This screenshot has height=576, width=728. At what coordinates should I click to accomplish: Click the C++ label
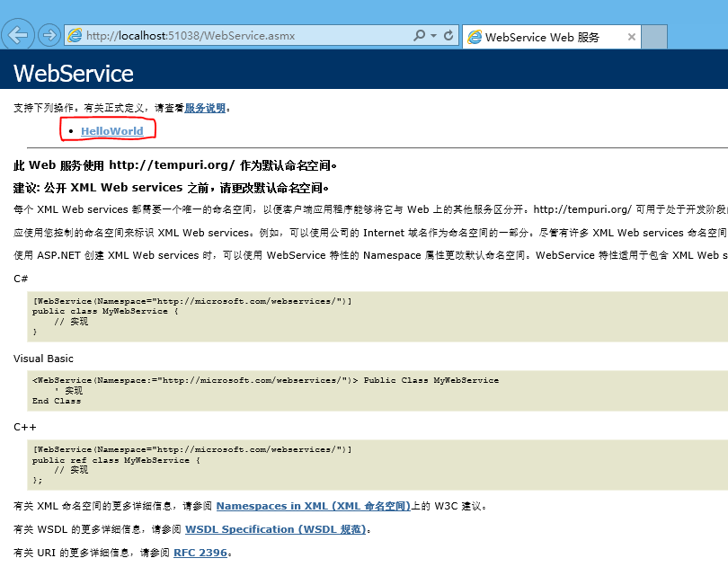click(24, 427)
